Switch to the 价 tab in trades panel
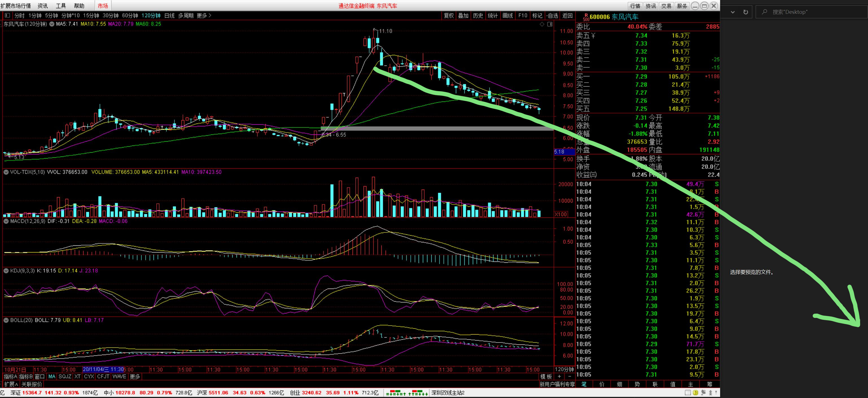868x398 pixels. tap(602, 384)
